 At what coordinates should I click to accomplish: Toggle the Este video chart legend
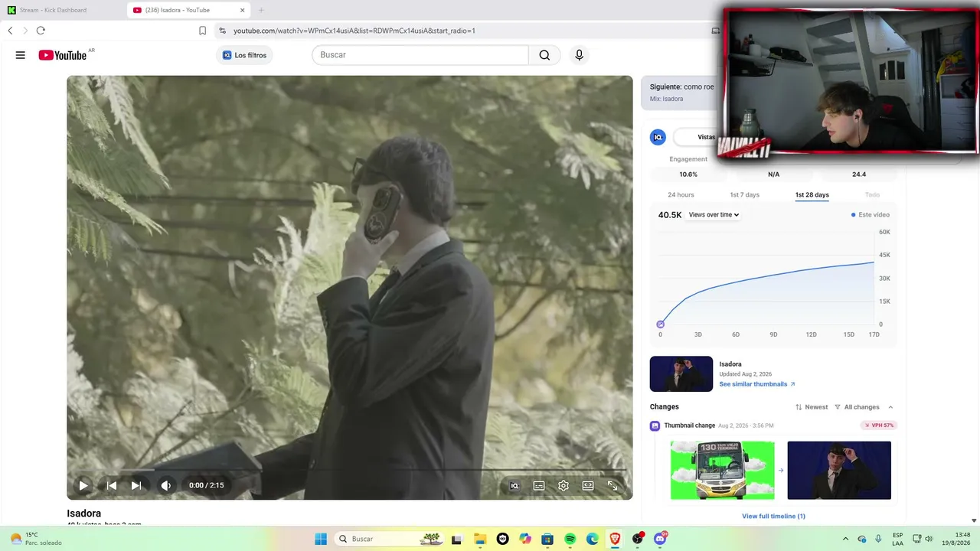coord(871,215)
